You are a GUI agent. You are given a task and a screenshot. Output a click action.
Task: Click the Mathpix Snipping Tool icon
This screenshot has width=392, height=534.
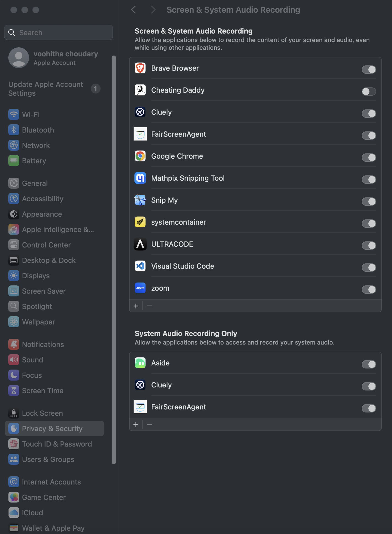[140, 178]
